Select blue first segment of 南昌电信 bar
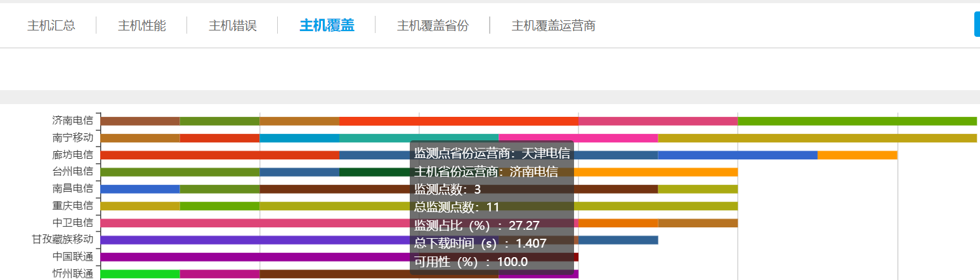The width and height of the screenshot is (980, 280). pyautogui.click(x=140, y=189)
